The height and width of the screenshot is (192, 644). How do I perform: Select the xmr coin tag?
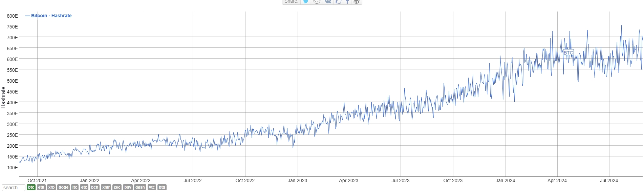(106, 187)
